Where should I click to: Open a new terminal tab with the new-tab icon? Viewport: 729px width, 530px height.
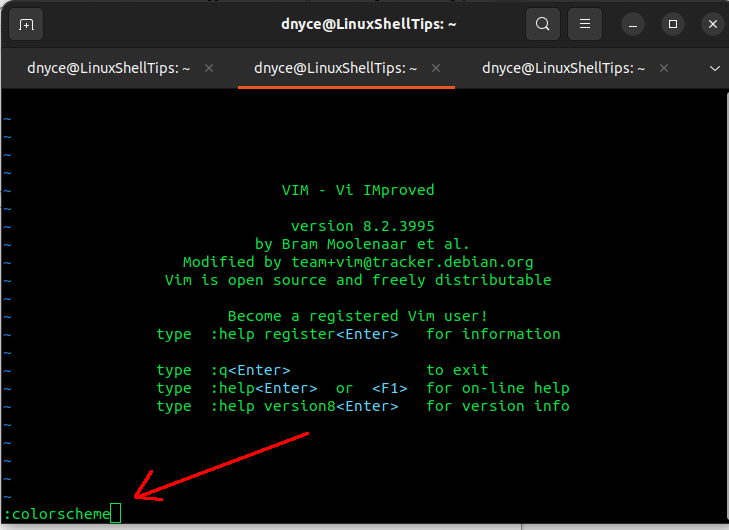(26, 24)
